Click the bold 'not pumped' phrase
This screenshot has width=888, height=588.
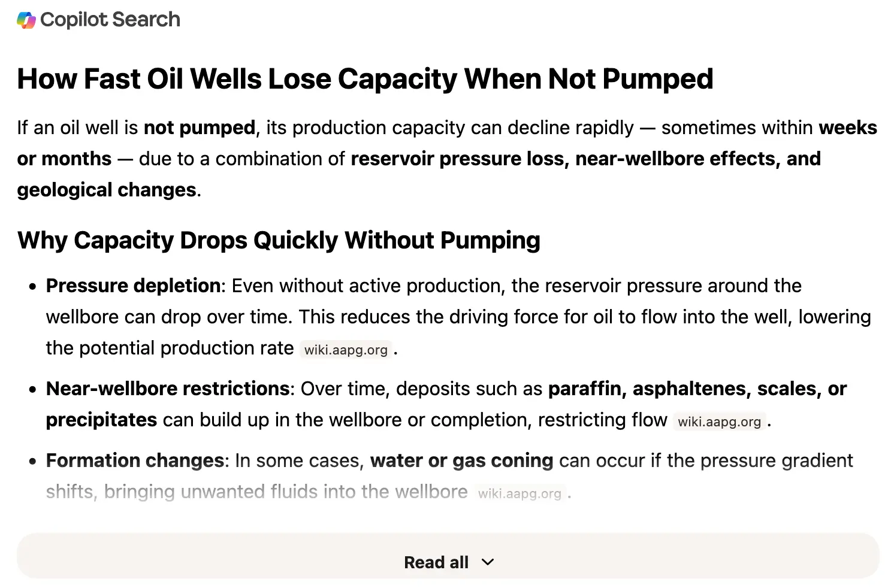200,128
